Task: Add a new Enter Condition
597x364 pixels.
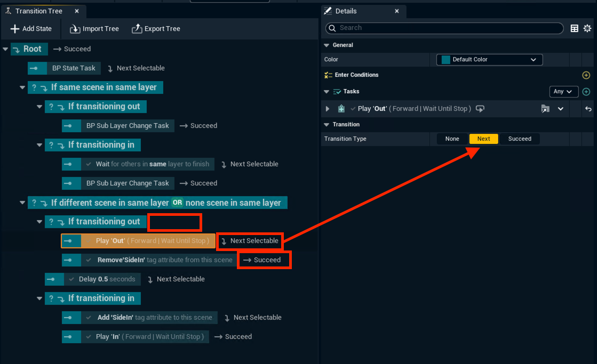Action: click(x=586, y=75)
